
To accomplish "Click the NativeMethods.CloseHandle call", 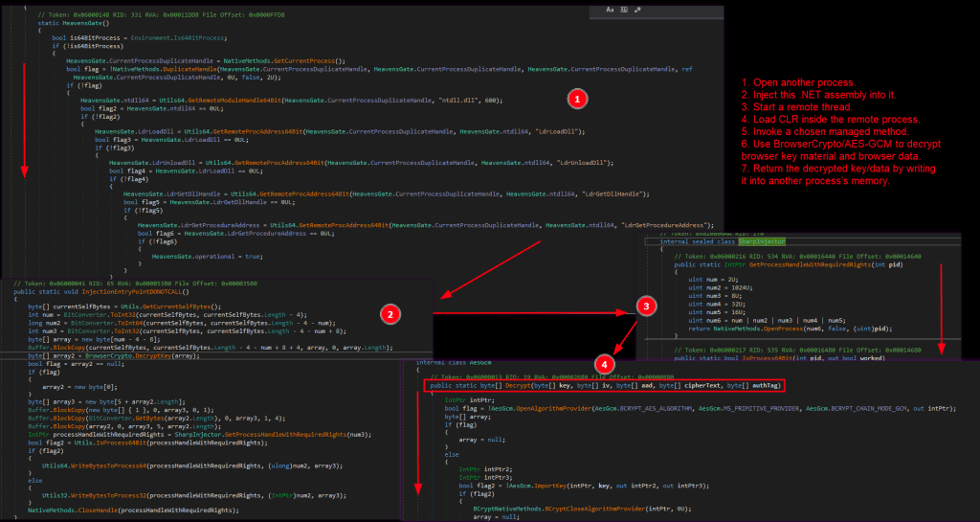I will [72, 511].
